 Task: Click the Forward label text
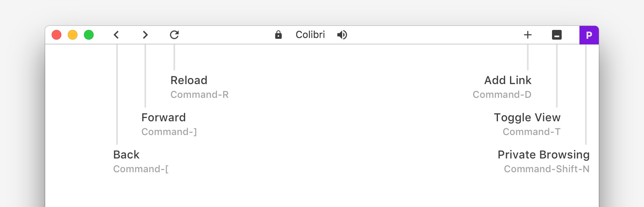coord(163,117)
